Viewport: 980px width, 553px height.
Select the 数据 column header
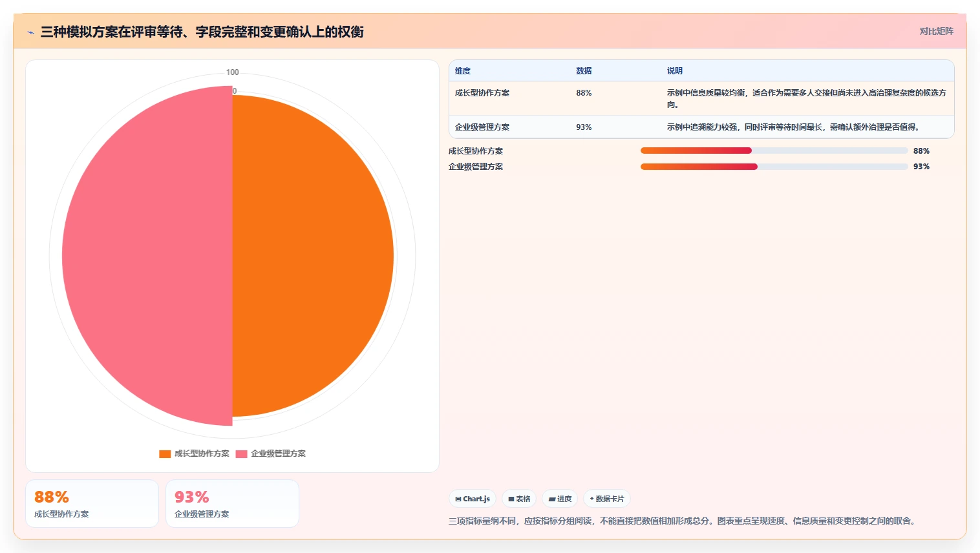click(584, 71)
